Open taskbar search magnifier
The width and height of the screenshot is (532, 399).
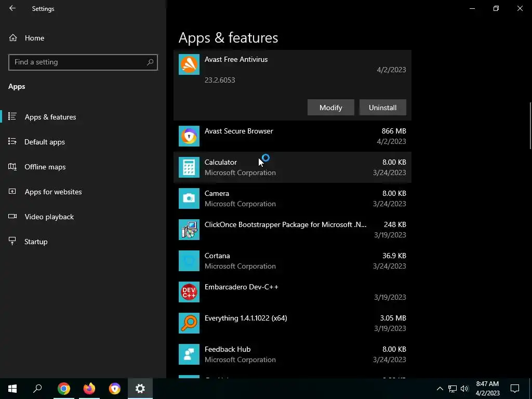[37, 389]
